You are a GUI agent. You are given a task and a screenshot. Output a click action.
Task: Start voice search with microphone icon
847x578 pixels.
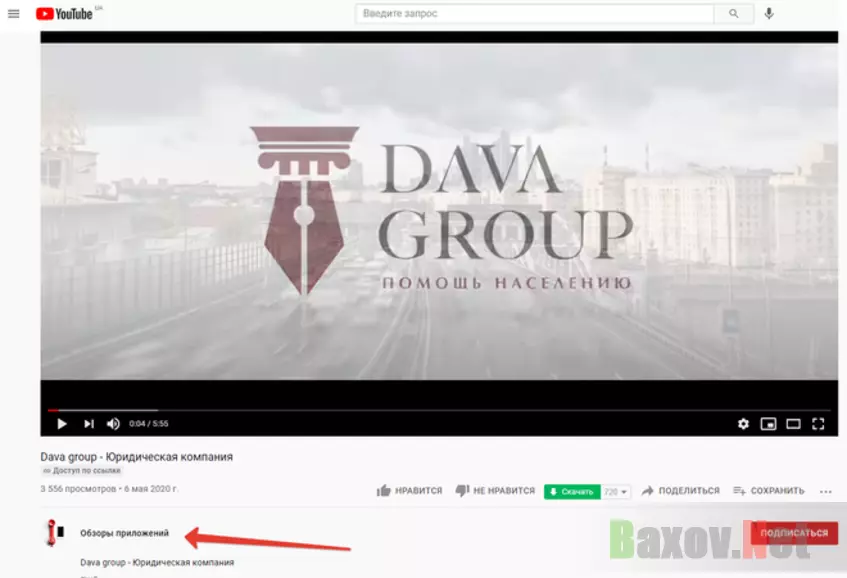769,14
